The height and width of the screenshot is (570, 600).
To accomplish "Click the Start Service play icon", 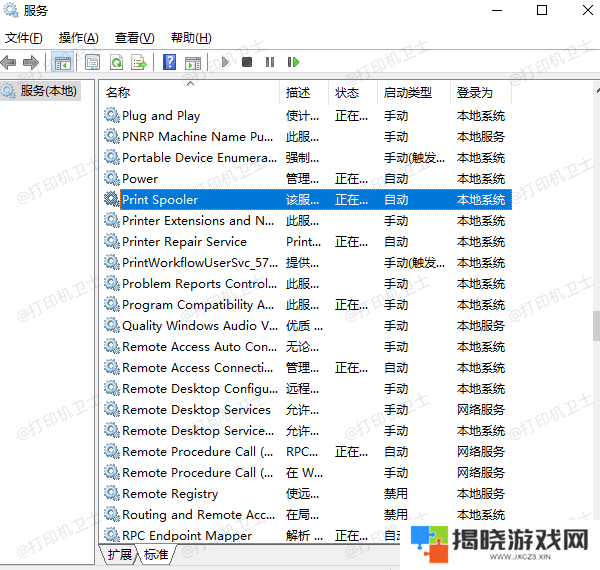I will point(225,62).
